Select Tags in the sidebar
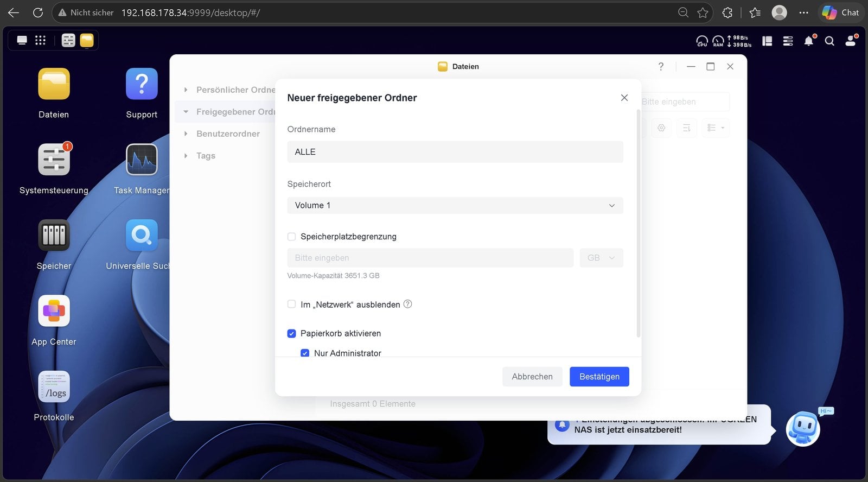868x482 pixels. [x=206, y=156]
